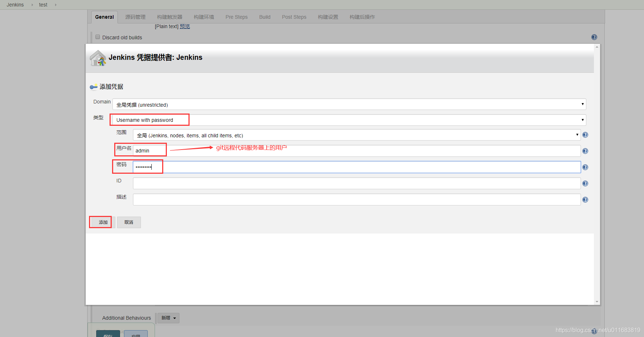Viewport: 644px width, 337px height.
Task: Switch to the 构建触发器 tab
Action: (170, 17)
